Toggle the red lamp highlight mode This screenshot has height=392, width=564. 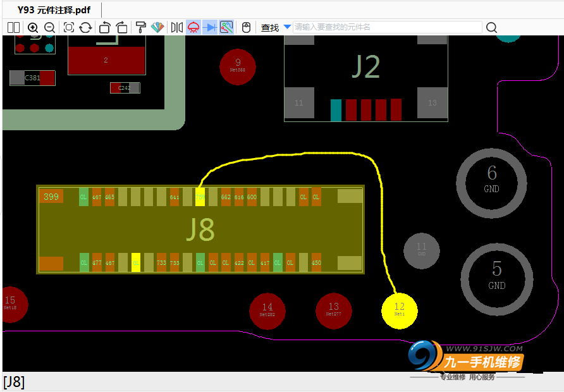[x=193, y=27]
